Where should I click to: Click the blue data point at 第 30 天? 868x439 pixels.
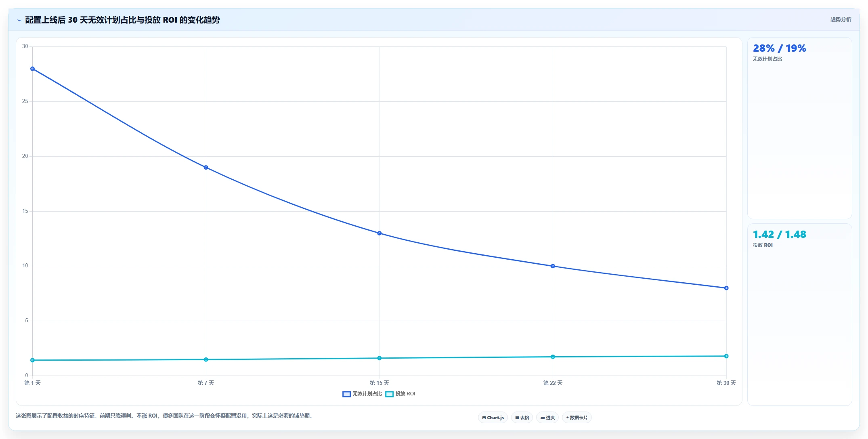point(726,288)
